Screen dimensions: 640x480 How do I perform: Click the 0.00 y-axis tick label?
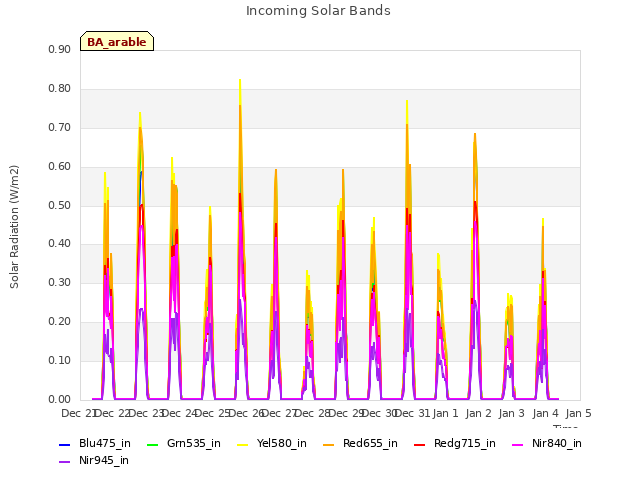click(x=60, y=400)
